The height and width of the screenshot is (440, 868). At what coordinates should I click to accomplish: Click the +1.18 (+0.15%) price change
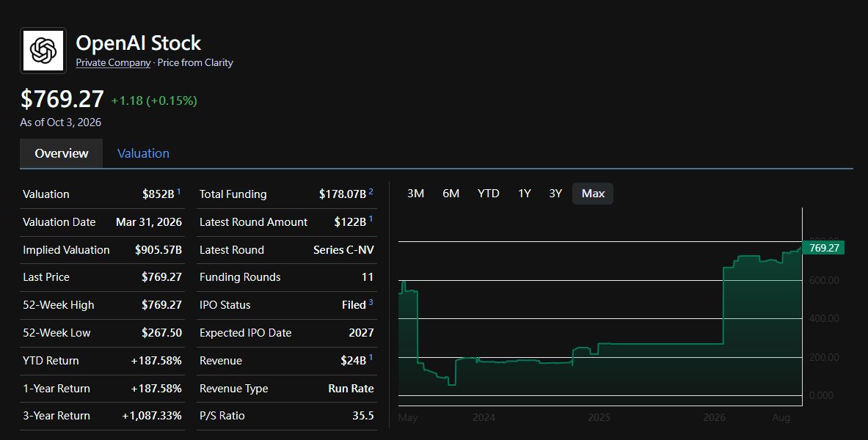(154, 100)
